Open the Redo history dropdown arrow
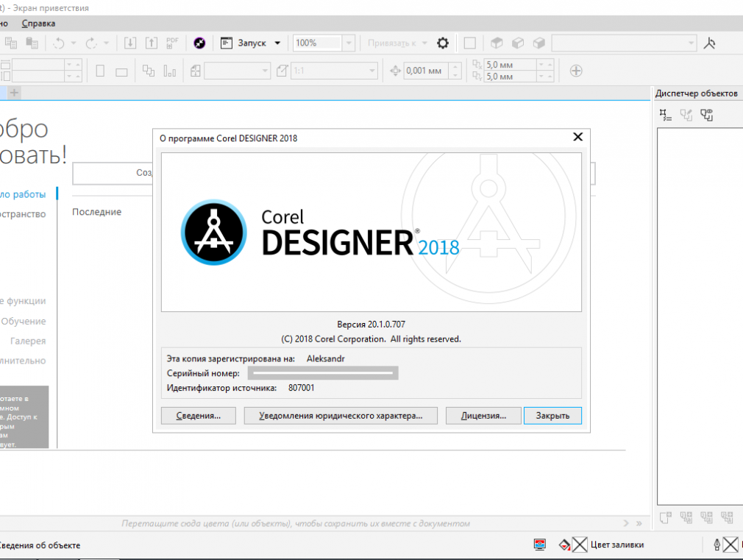This screenshot has width=743, height=560. pos(106,43)
